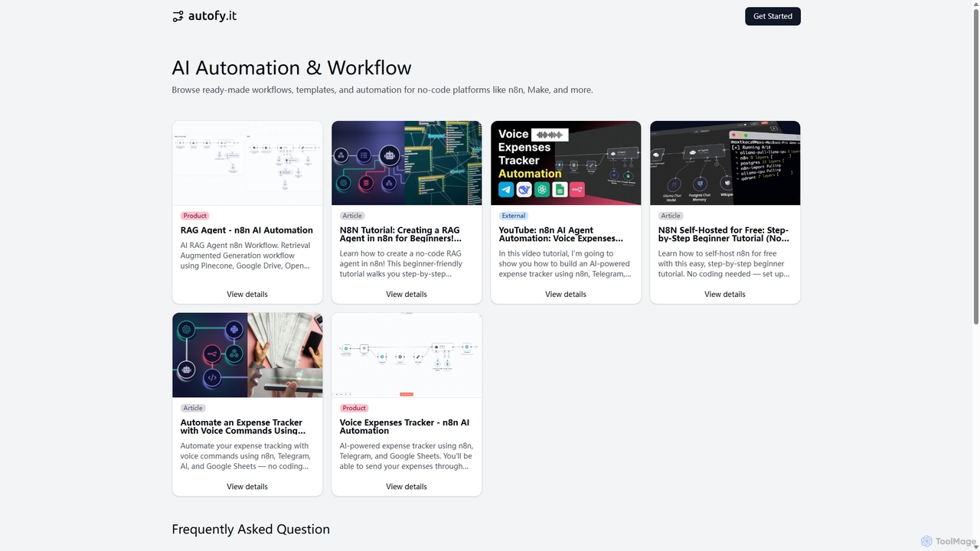Click the autofy.it wordmark in the header

[x=212, y=15]
